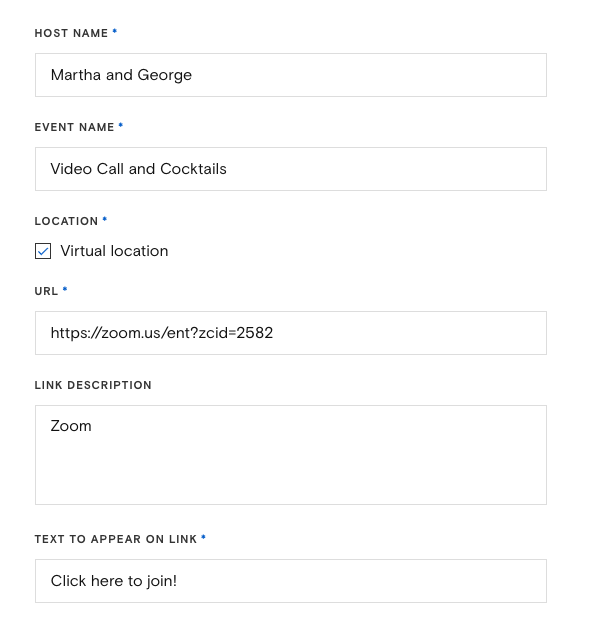The width and height of the screenshot is (591, 624).
Task: Focus the Event Name text field
Action: (x=291, y=169)
